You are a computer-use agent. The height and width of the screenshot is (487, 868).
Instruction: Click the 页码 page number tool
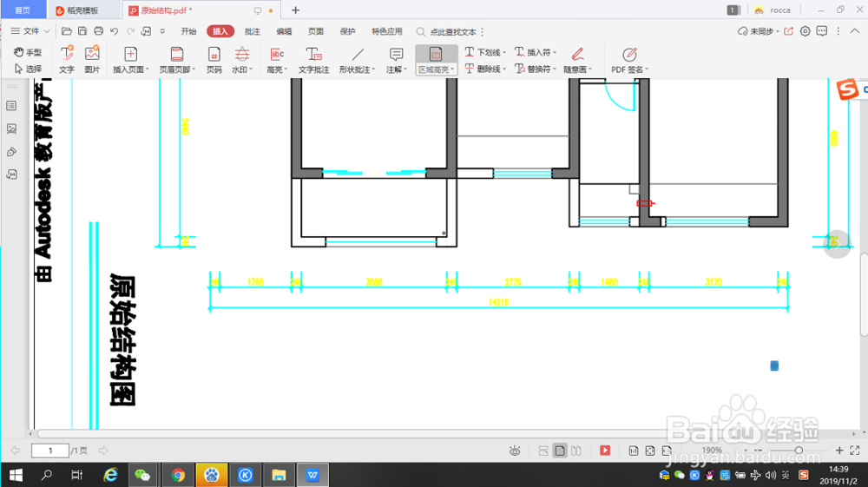tap(214, 60)
